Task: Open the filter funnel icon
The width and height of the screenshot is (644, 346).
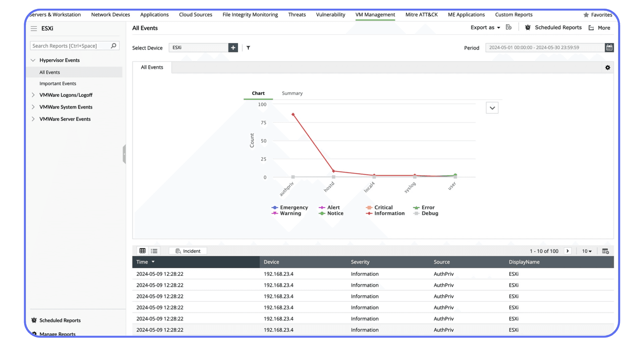Action: [x=248, y=48]
